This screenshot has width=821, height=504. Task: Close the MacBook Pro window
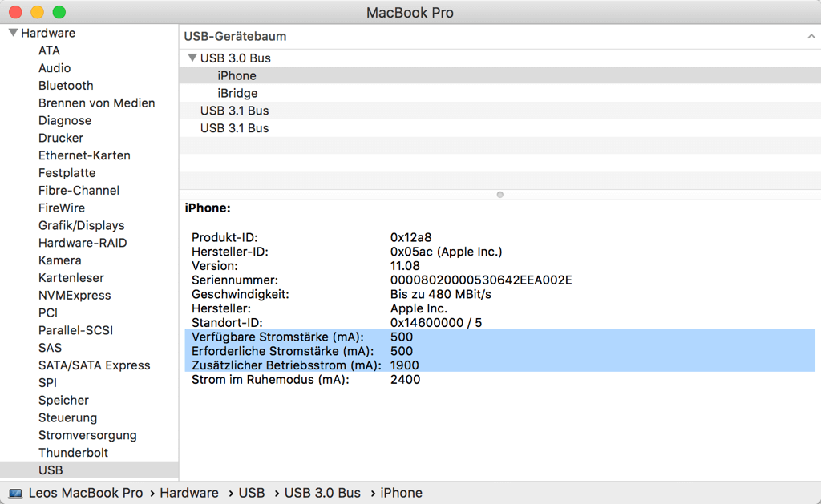(16, 12)
